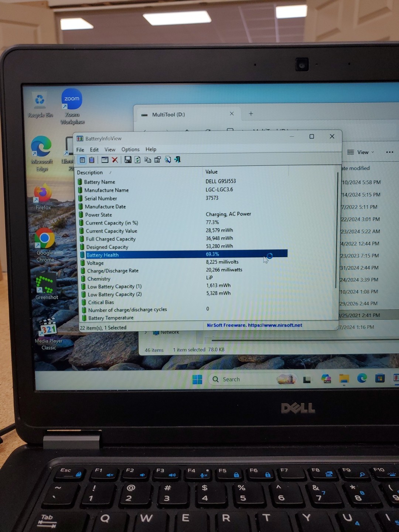Select the Zoom Workplace desktop shortcut
This screenshot has width=399, height=532.
pos(72,107)
